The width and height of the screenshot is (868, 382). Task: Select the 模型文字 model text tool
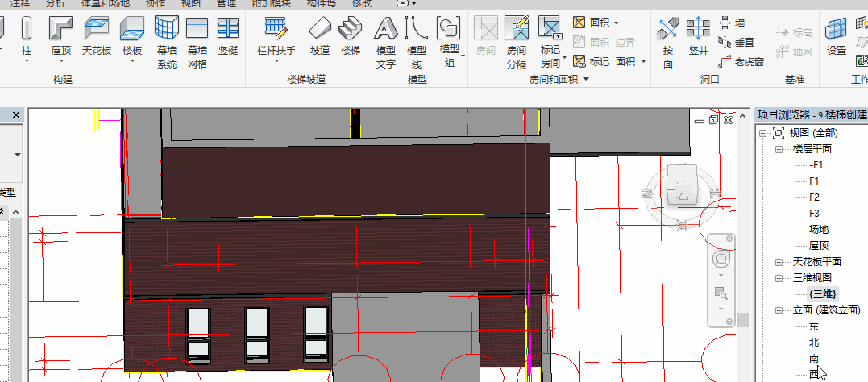click(x=386, y=42)
